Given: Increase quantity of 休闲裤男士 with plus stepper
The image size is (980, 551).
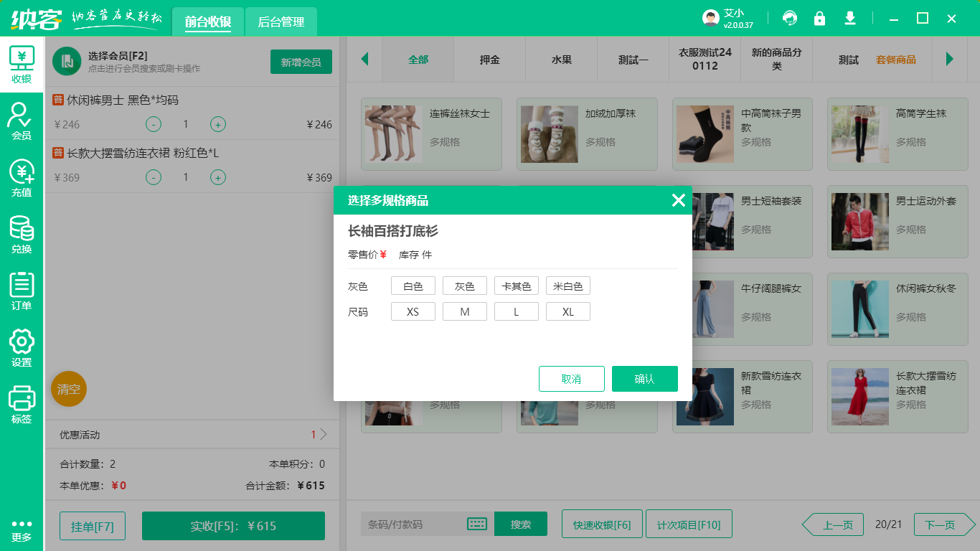Looking at the screenshot, I should (x=217, y=124).
